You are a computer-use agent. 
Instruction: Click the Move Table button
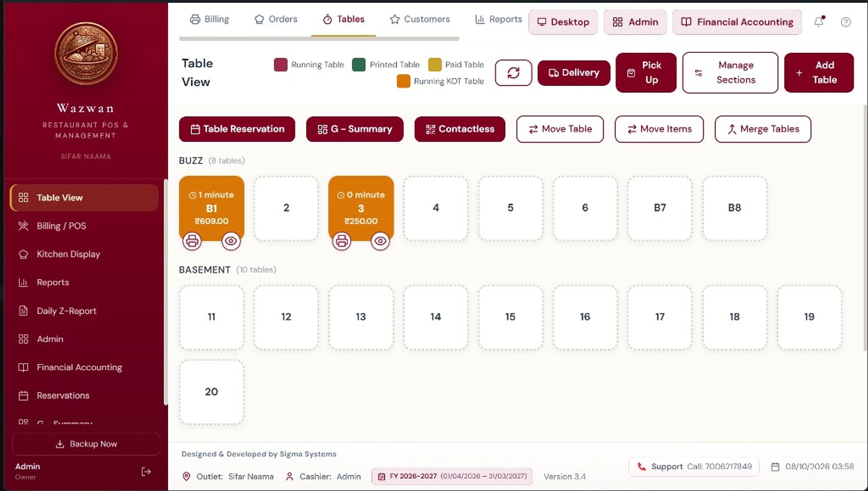(560, 129)
